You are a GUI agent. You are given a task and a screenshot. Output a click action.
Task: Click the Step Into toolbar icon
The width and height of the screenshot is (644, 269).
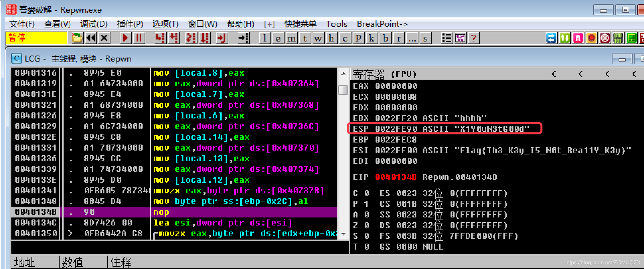click(160, 38)
